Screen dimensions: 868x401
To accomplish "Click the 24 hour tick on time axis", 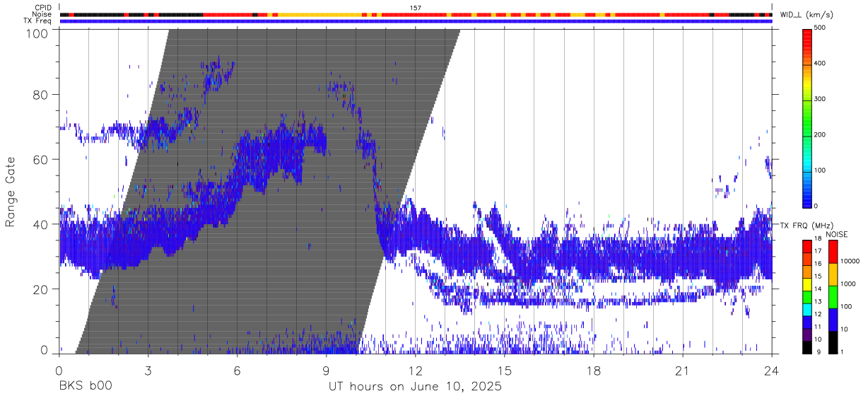I will click(x=772, y=371).
